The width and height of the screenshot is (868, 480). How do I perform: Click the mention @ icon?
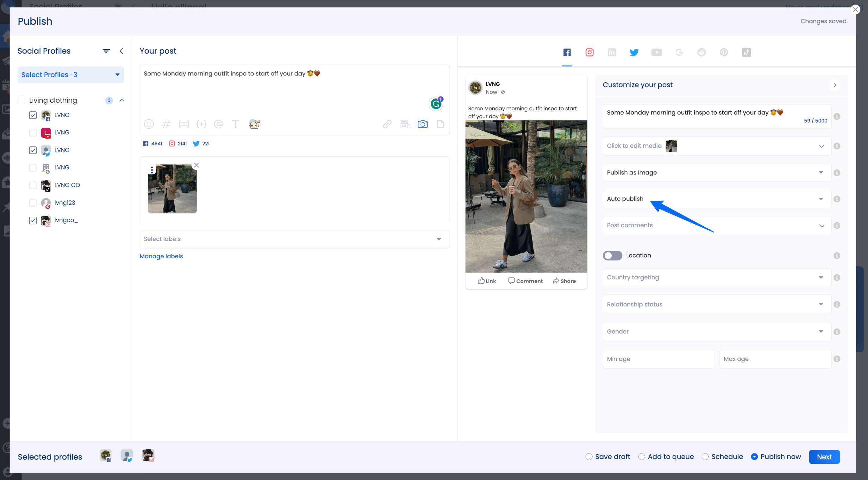[x=218, y=124]
